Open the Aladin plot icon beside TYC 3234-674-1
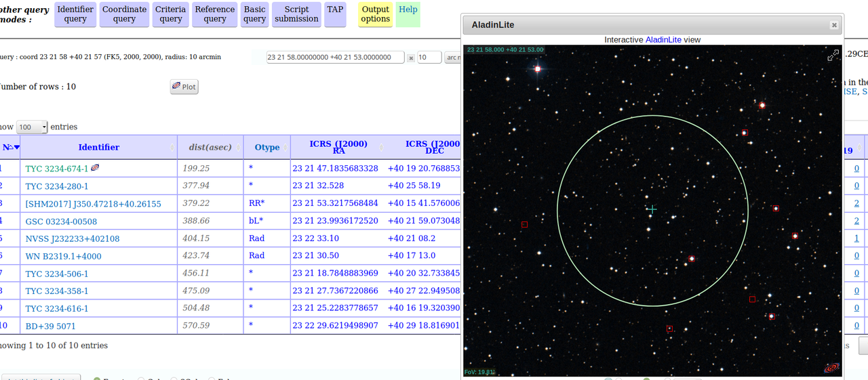868x380 pixels. 95,167
